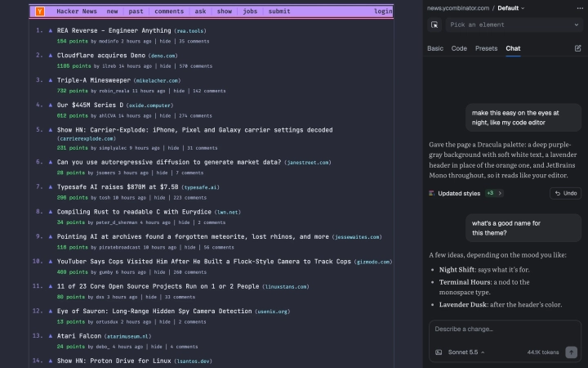Open the gizmodo.com domain link
The height and width of the screenshot is (368, 588).
pos(372,262)
